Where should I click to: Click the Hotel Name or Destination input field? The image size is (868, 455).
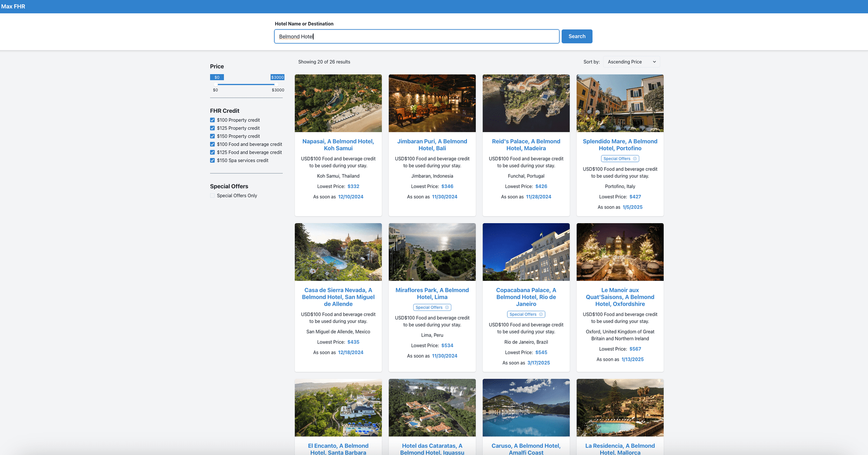click(417, 36)
